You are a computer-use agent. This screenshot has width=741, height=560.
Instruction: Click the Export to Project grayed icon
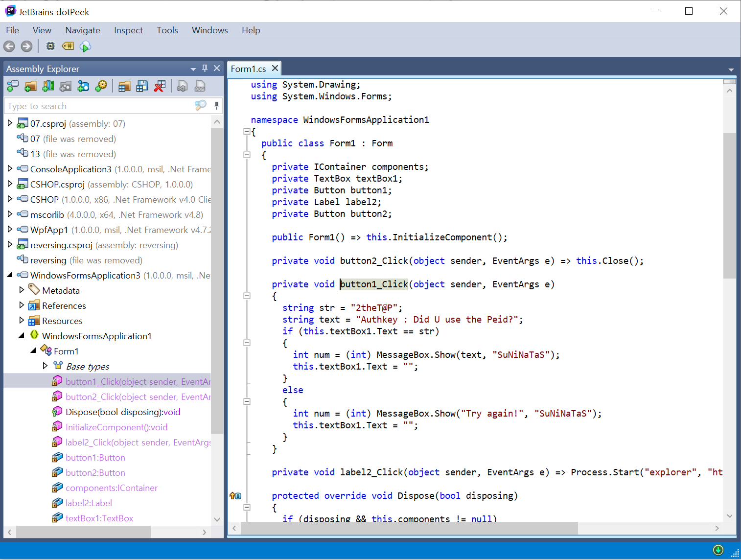(x=183, y=87)
